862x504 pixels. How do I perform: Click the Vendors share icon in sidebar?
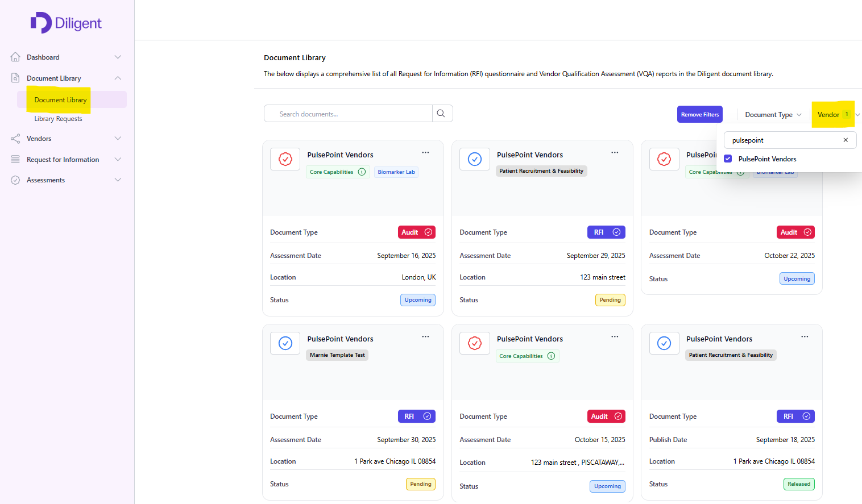click(15, 138)
